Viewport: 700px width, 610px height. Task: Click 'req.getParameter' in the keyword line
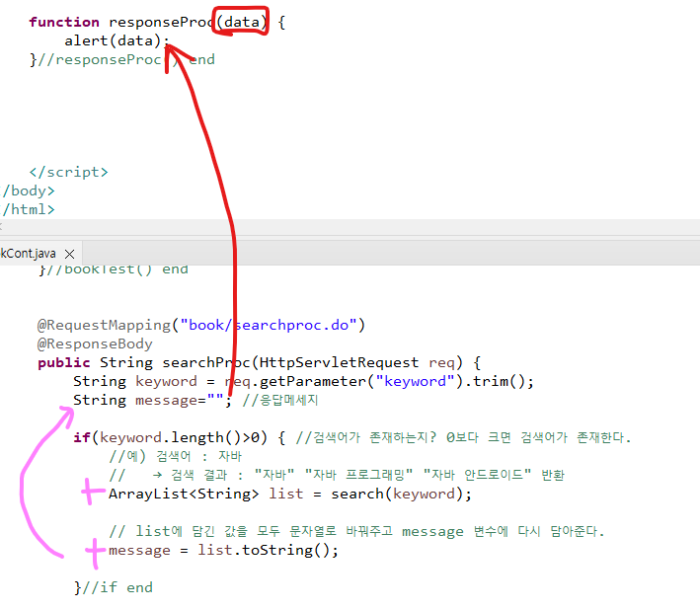point(295,381)
